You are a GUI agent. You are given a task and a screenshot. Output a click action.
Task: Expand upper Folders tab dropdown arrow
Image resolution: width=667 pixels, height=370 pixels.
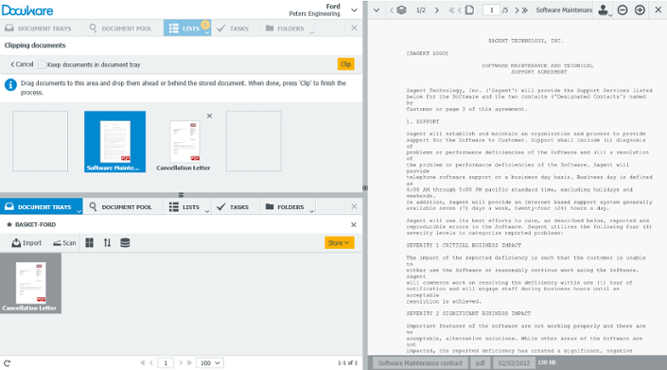click(312, 33)
